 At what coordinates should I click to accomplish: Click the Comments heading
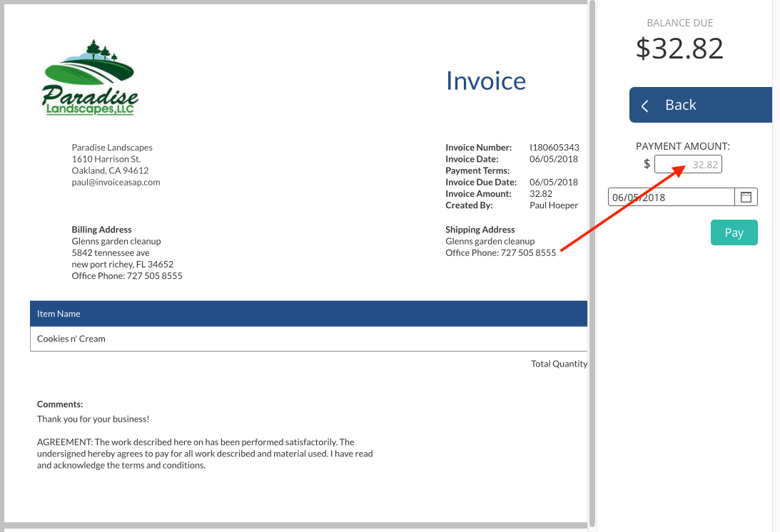click(60, 404)
